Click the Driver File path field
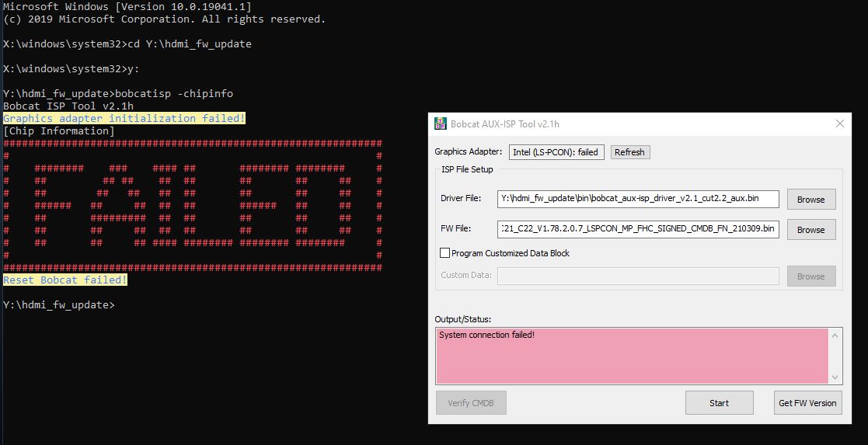The image size is (868, 445). 638,199
